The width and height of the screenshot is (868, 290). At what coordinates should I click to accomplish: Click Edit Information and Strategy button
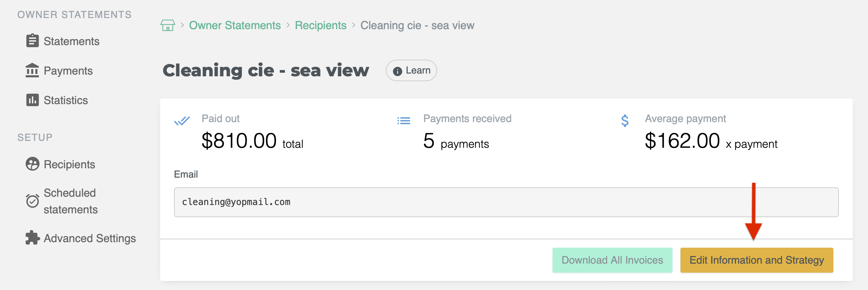[757, 260]
